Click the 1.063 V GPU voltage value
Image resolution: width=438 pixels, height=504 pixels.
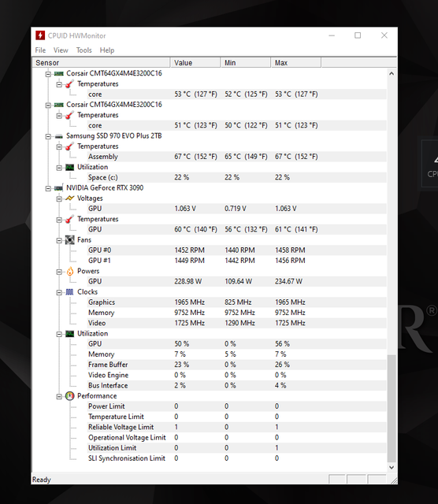185,209
